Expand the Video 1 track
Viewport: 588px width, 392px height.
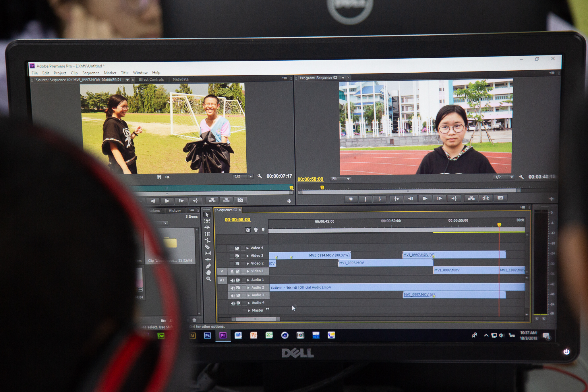click(248, 271)
